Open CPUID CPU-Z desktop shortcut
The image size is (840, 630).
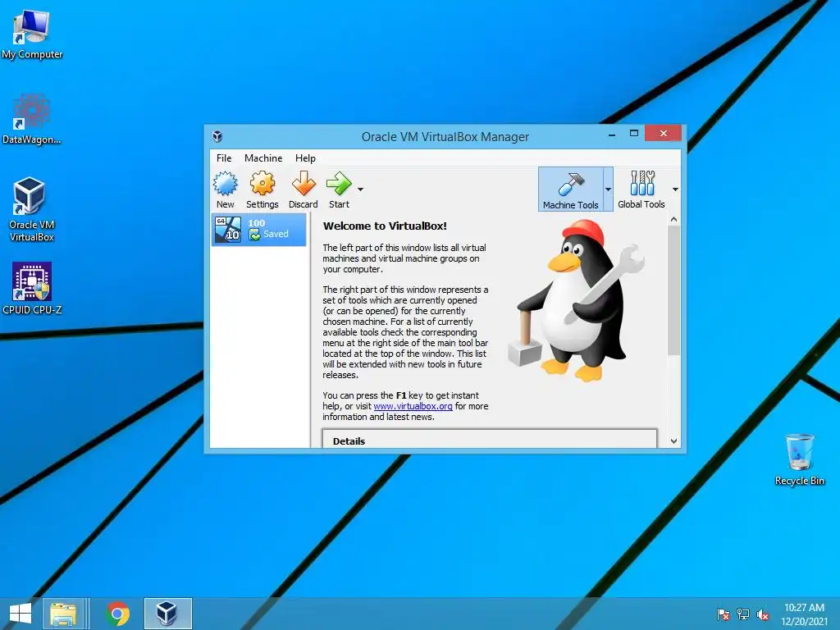32,288
